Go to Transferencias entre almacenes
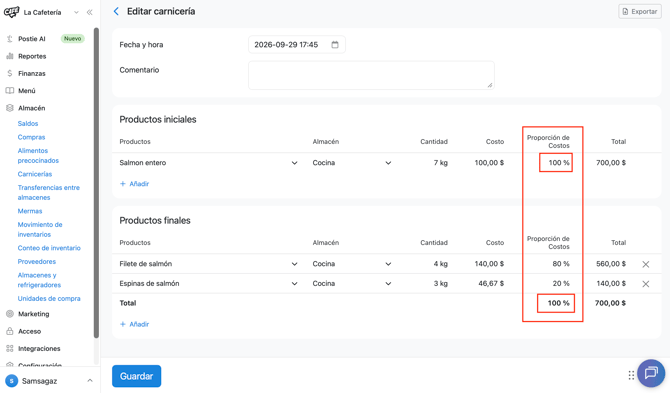The image size is (670, 393). pos(49,193)
